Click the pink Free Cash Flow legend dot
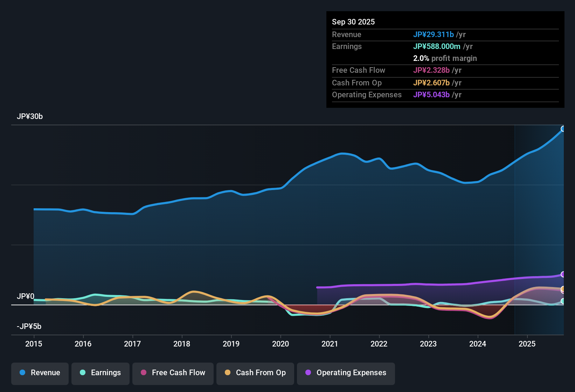The image size is (575, 392). (x=143, y=373)
